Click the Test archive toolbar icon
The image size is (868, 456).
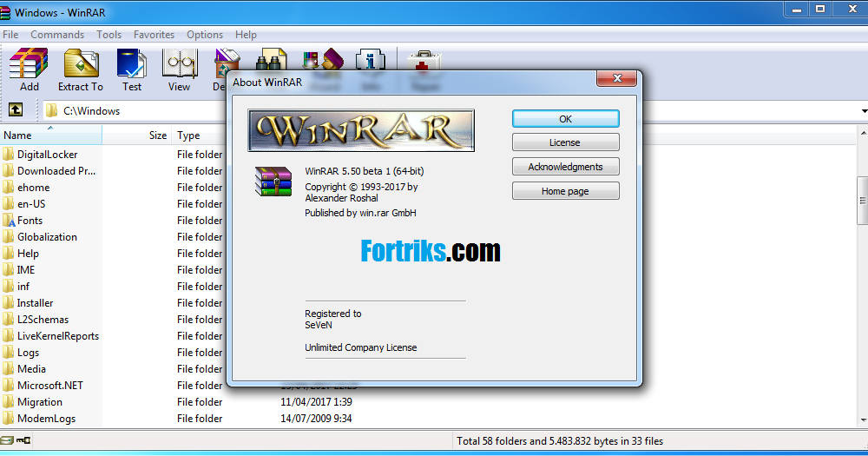click(132, 63)
